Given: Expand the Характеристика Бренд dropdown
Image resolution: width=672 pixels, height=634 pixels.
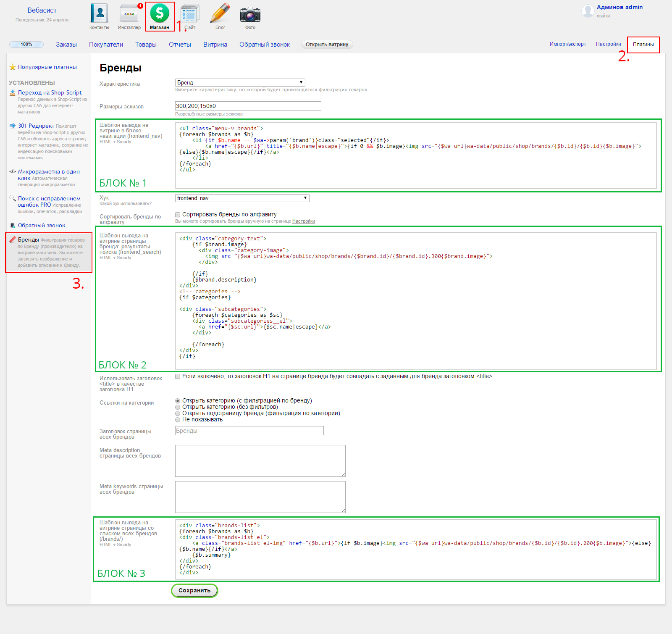Looking at the screenshot, I should [240, 82].
